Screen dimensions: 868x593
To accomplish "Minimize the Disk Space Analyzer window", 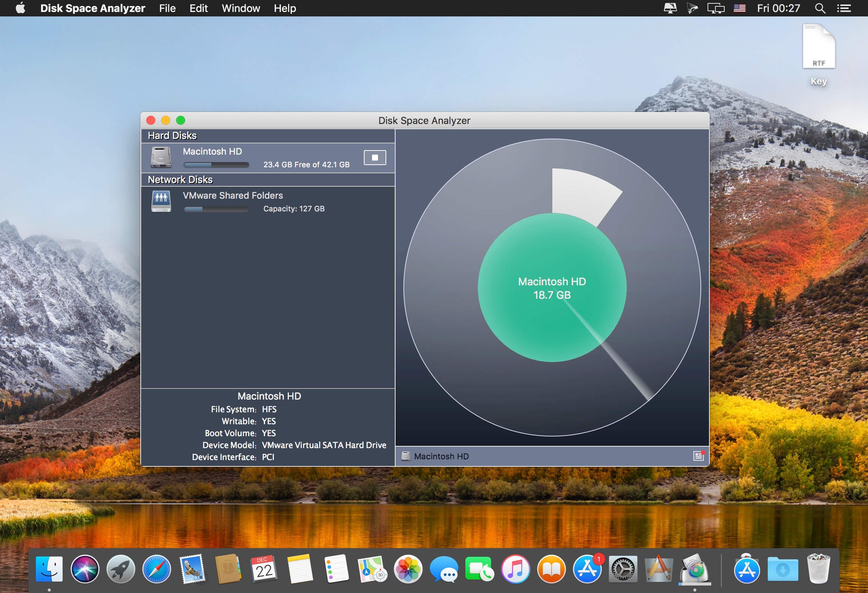I will pos(165,120).
